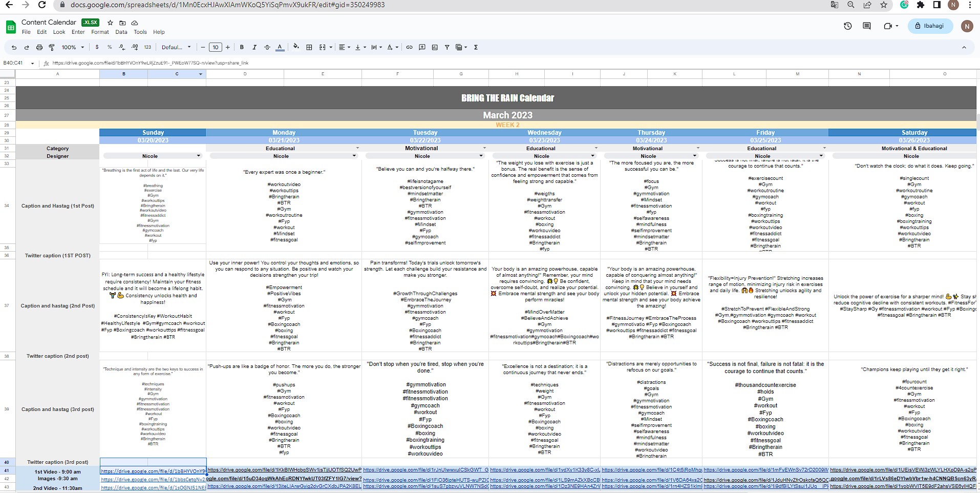Expand Tuesday's Motivational category dropdown
The width and height of the screenshot is (980, 493).
point(484,148)
